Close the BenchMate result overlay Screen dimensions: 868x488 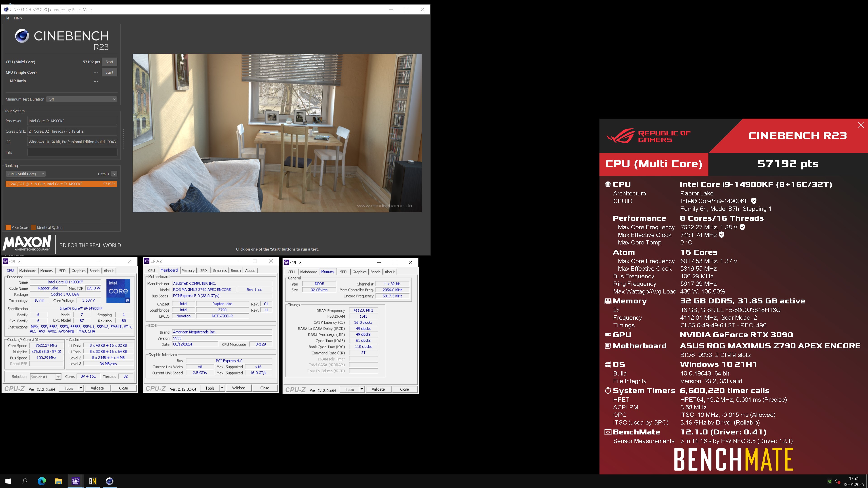861,125
